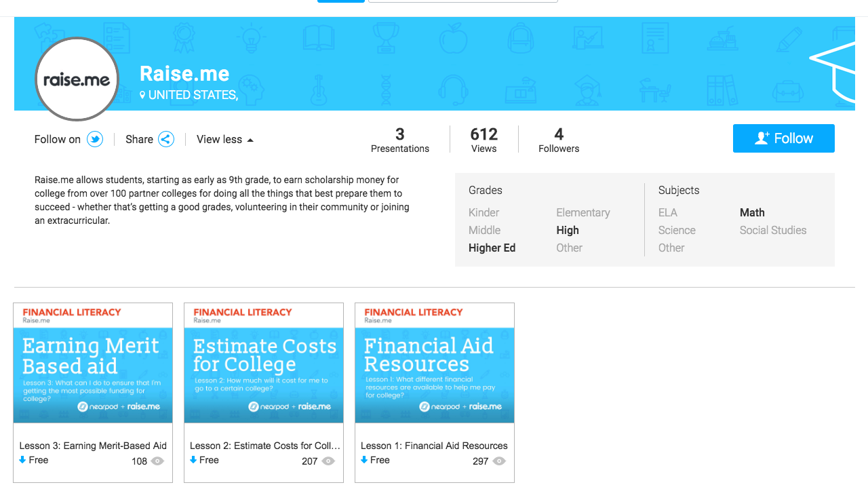Toggle the High grade filter
The image size is (868, 504).
click(x=568, y=230)
